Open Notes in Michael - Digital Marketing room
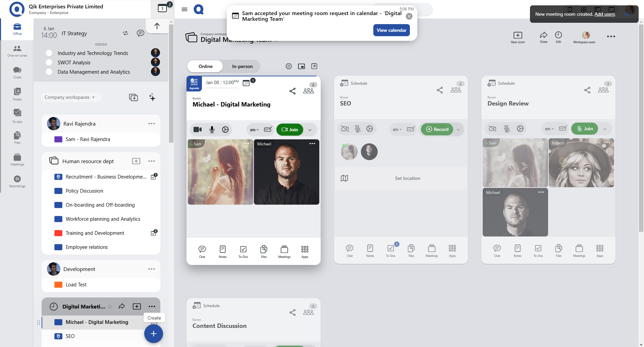The image size is (644, 347). [222, 252]
